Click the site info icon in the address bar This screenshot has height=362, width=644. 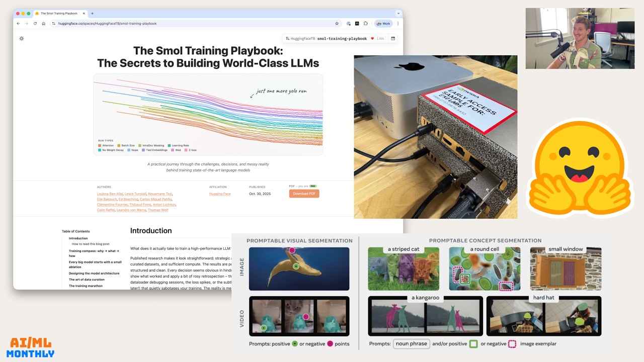click(54, 23)
